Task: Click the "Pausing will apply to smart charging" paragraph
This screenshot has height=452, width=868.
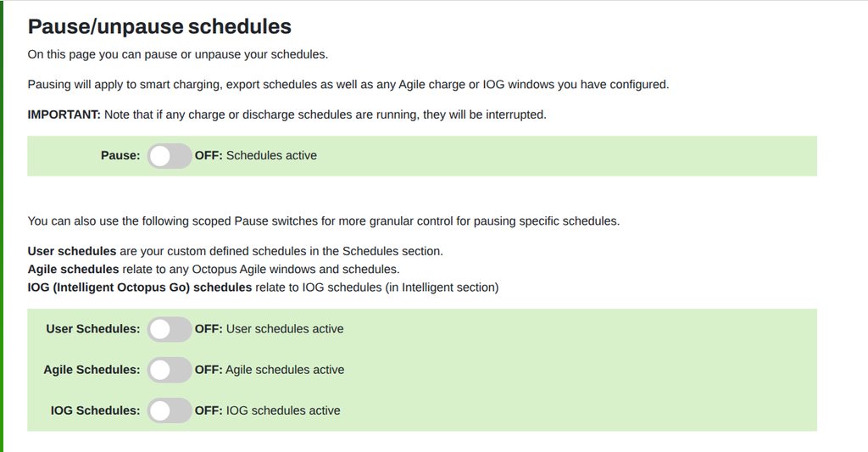Action: pos(348,85)
